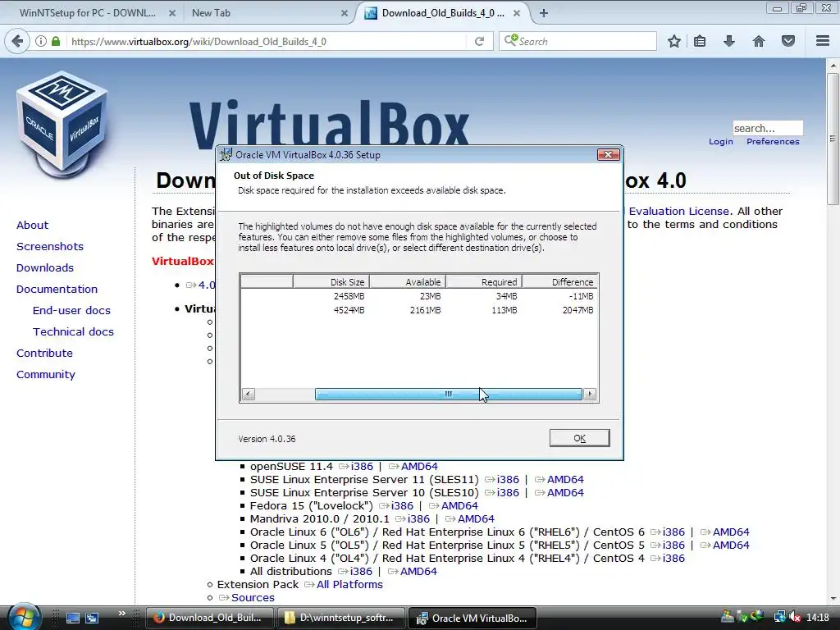This screenshot has height=630, width=840.
Task: Switch to Oracle VM VirtualBo... taskbar button
Action: click(472, 618)
